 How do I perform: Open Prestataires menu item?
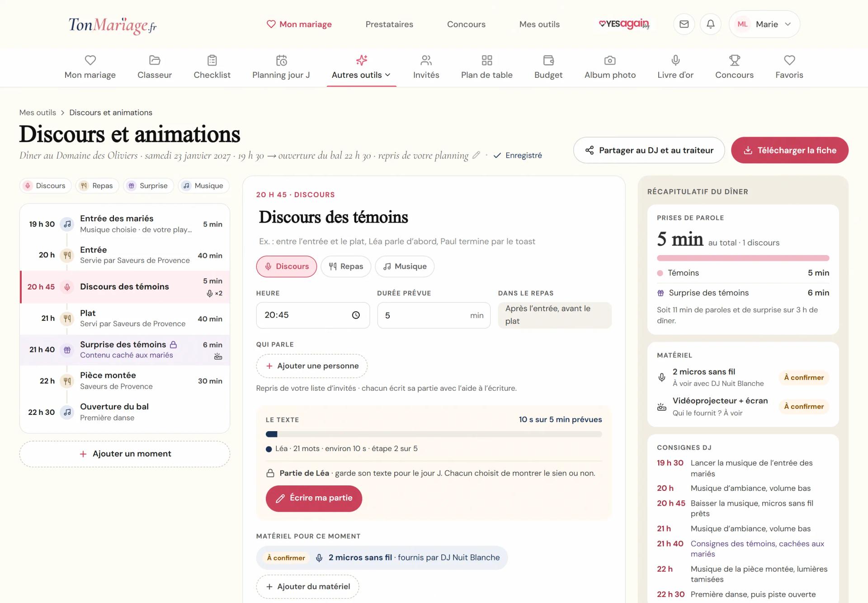[x=389, y=24]
